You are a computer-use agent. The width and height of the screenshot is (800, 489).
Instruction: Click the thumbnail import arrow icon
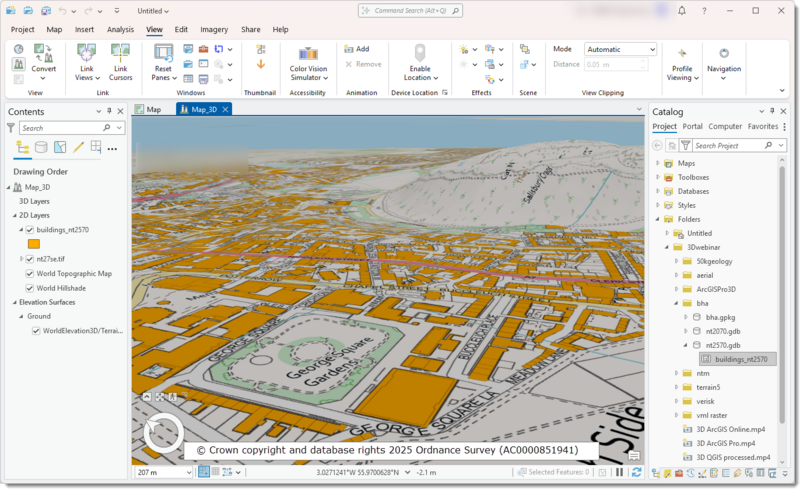point(261,64)
